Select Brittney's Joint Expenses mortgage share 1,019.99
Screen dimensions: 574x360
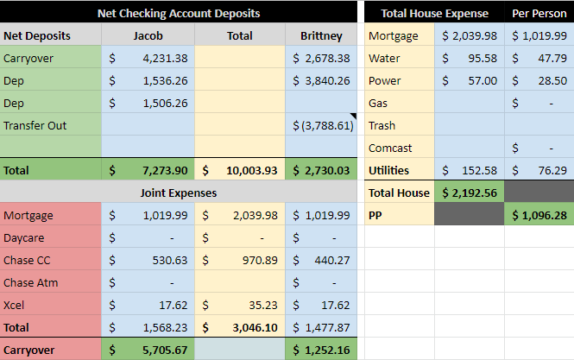click(321, 214)
